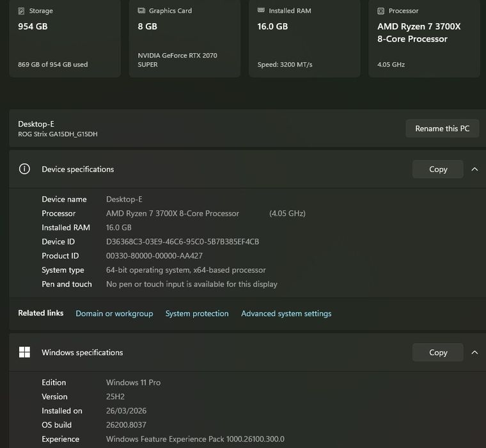Select the Device ID value D36368C3-03E9-46C6-95C0-5B7B385EF4CB

pos(182,242)
